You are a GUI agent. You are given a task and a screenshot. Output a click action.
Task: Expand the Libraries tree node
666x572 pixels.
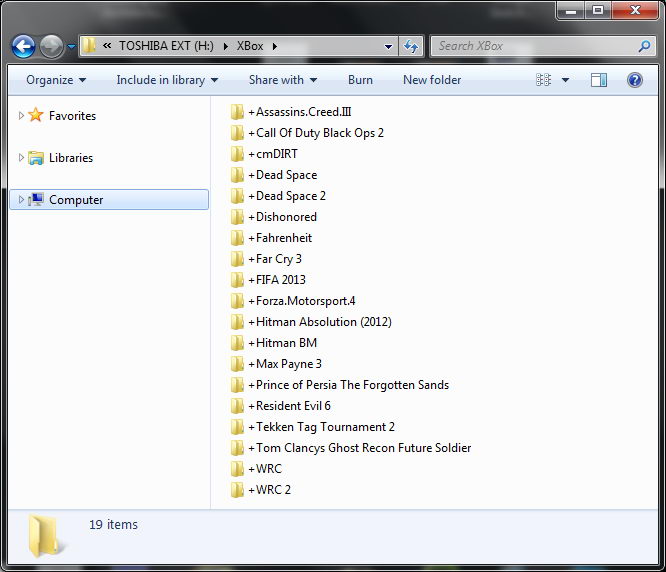(20, 158)
